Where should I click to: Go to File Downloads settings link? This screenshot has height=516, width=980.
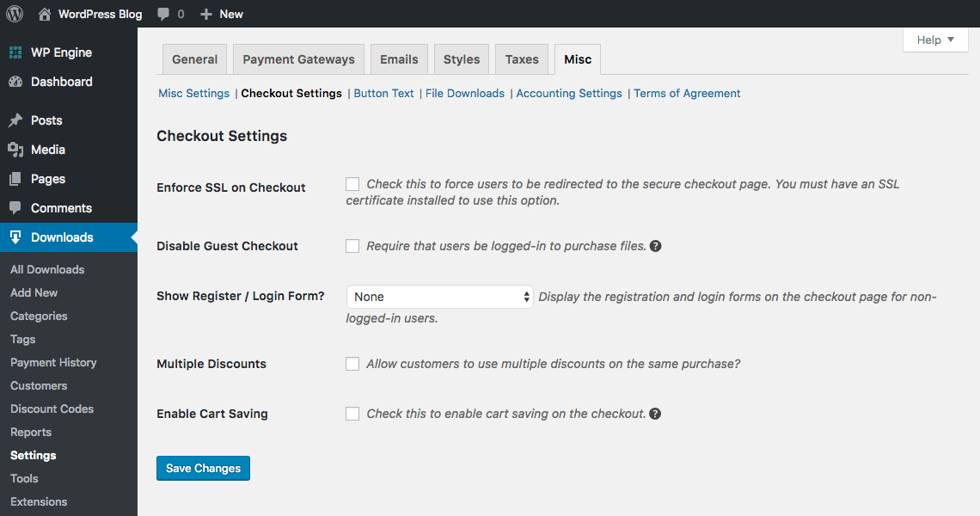click(465, 93)
